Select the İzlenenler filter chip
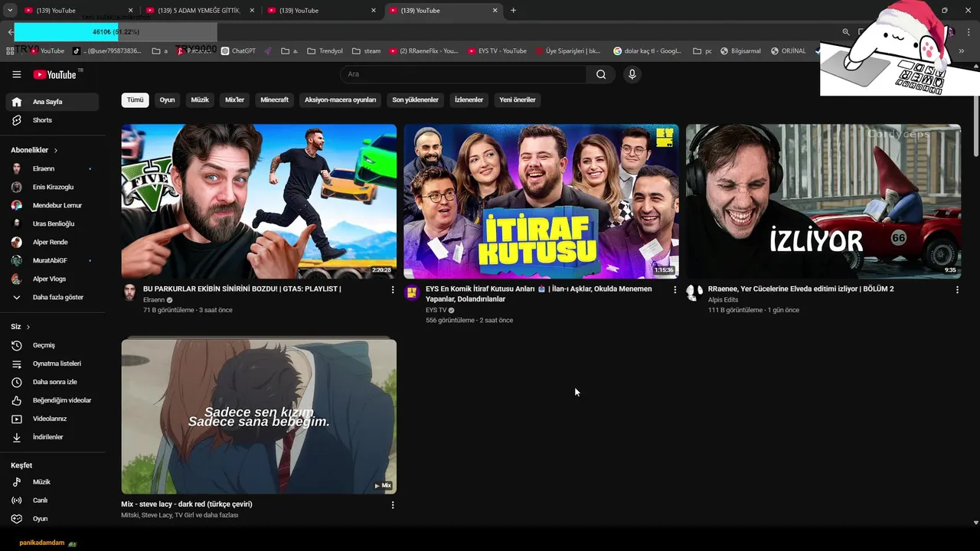This screenshot has width=980, height=551. [x=469, y=99]
